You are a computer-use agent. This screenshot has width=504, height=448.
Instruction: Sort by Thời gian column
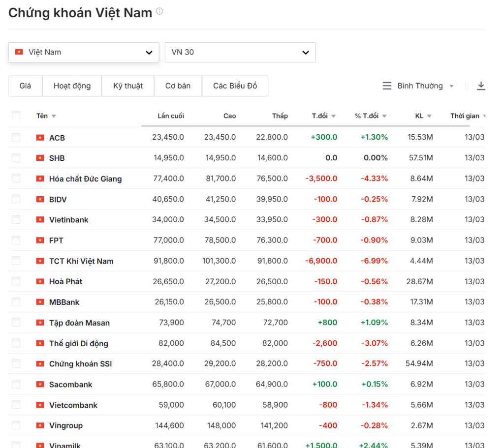pyautogui.click(x=468, y=116)
